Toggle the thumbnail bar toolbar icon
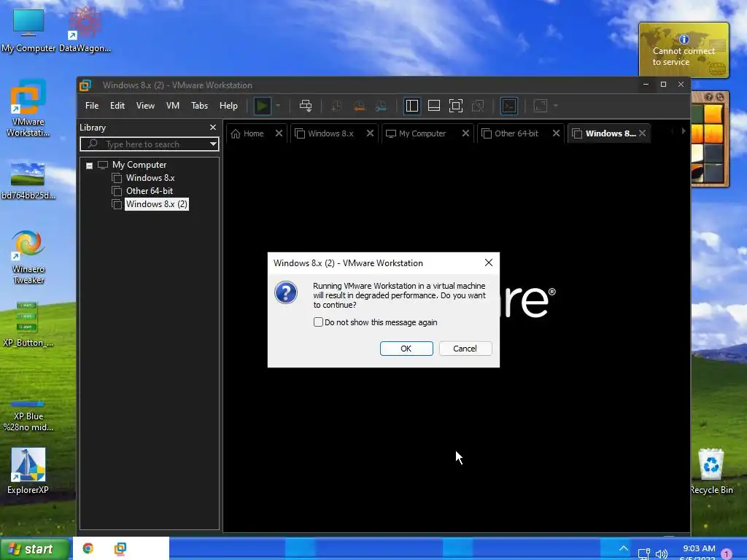Screen dimensions: 747x560 click(x=434, y=106)
